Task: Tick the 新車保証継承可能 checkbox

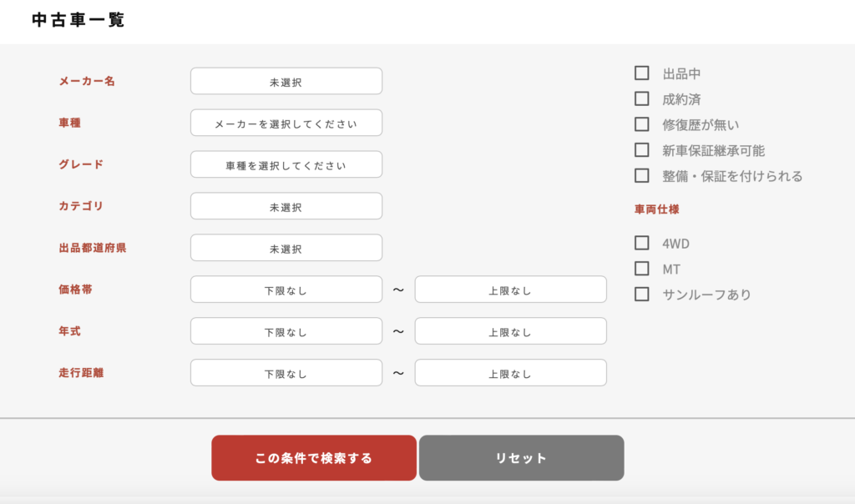Action: tap(642, 150)
